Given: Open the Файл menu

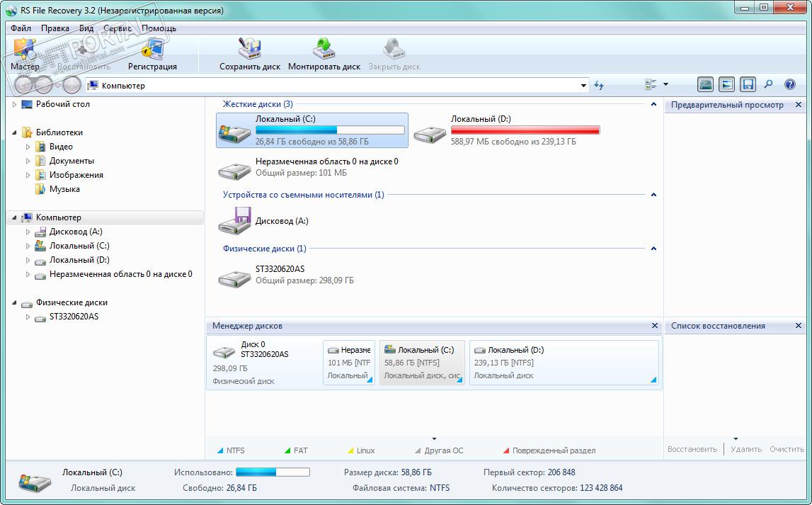Looking at the screenshot, I should 21,28.
